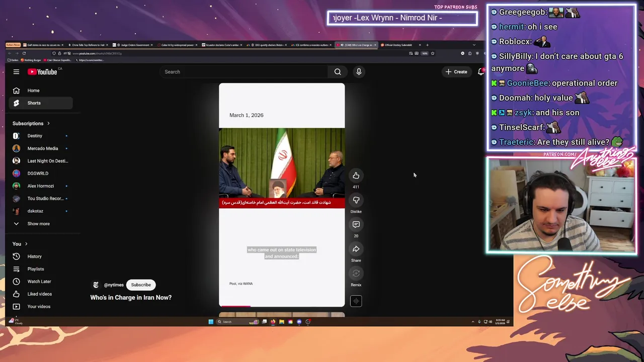Image resolution: width=644 pixels, height=362 pixels.
Task: Go to Home in sidebar
Action: coord(41,90)
